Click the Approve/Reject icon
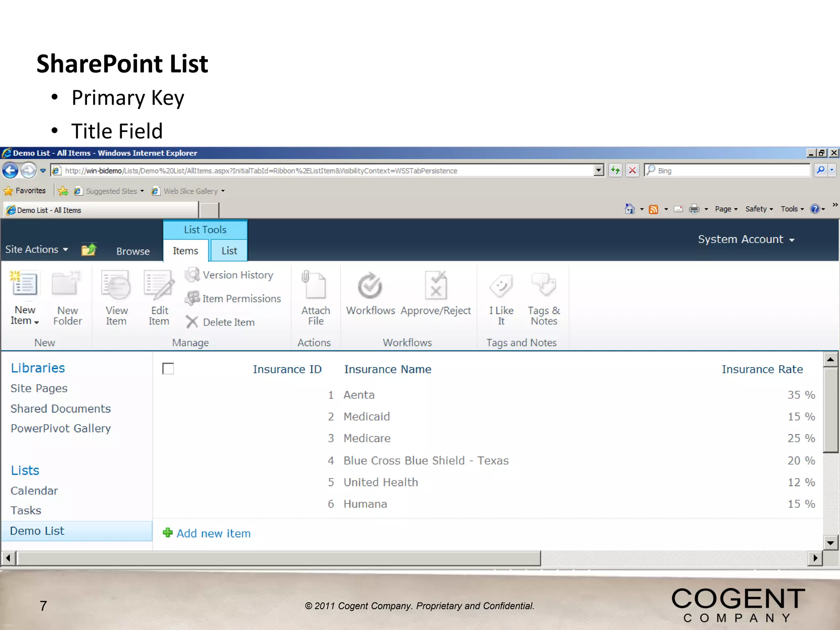 (x=436, y=285)
